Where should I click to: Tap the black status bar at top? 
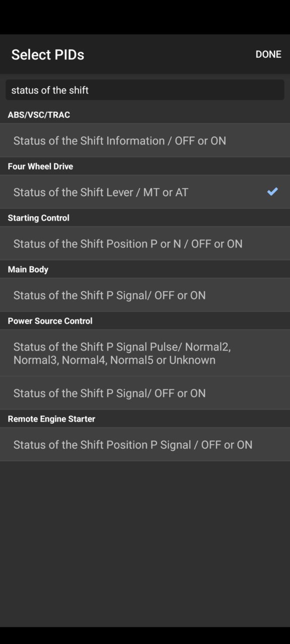pos(145,17)
